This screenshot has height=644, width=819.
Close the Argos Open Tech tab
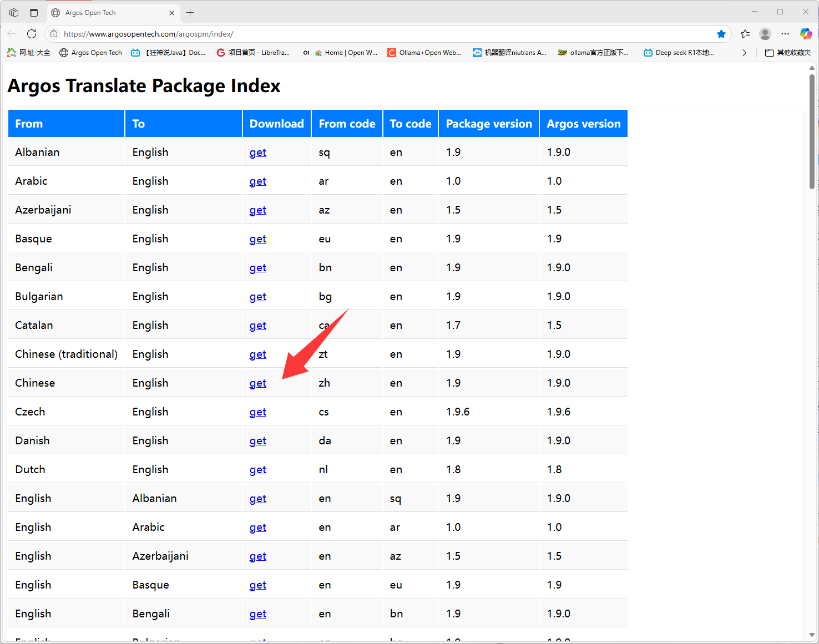171,13
